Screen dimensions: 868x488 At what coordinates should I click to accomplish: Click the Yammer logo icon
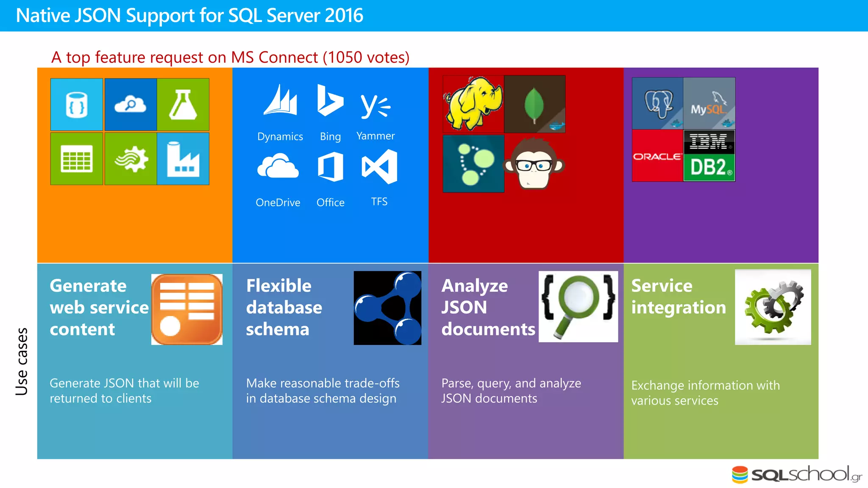[376, 106]
